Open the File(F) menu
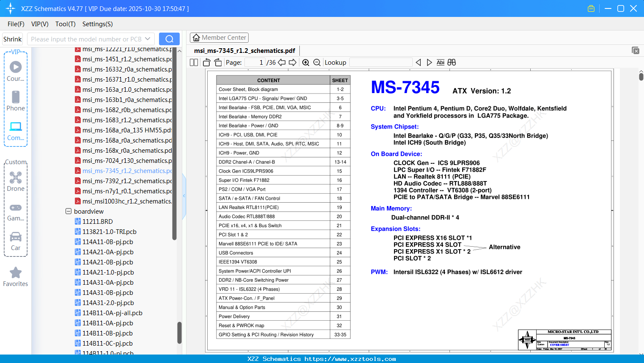This screenshot has width=644, height=363. coord(16,24)
